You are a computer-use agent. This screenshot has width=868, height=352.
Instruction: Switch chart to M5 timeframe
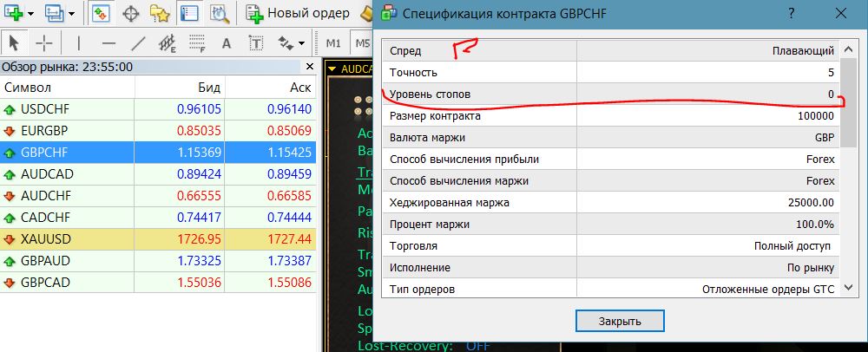point(361,43)
